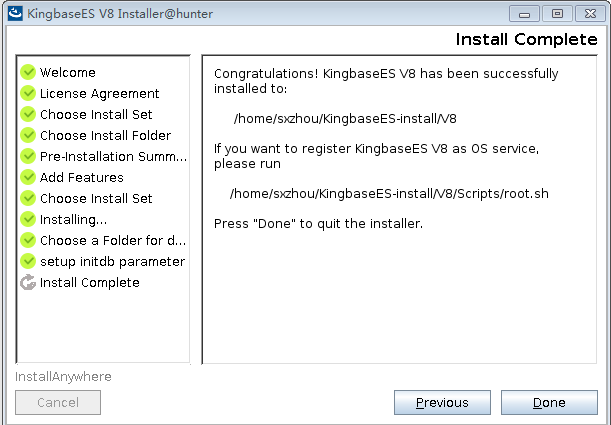Select the Welcome step label
The width and height of the screenshot is (611, 425).
point(68,72)
